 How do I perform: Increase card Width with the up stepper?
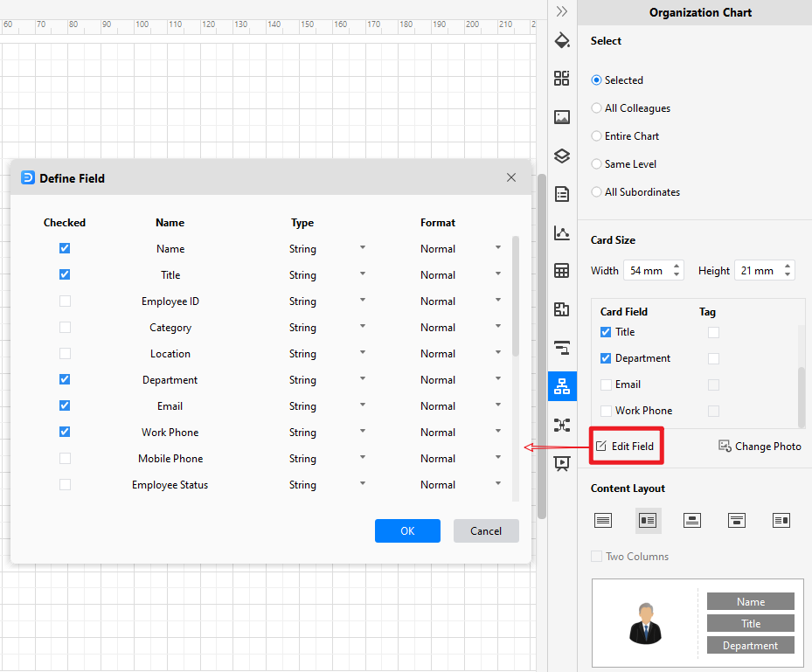pyautogui.click(x=677, y=267)
